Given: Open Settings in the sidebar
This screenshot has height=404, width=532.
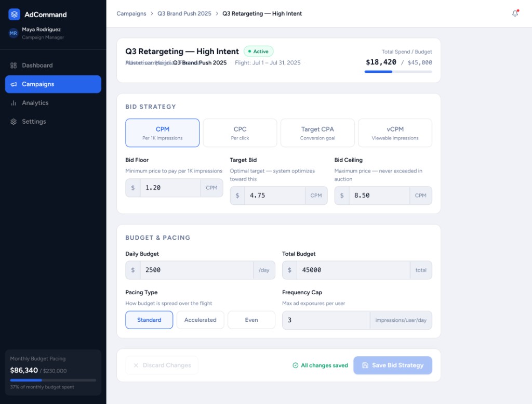Looking at the screenshot, I should [x=53, y=122].
